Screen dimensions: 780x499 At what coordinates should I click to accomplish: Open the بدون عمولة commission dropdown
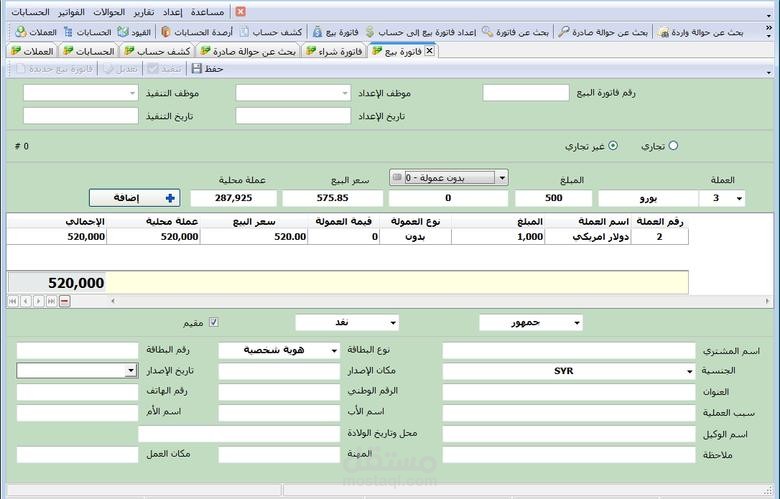coord(502,178)
